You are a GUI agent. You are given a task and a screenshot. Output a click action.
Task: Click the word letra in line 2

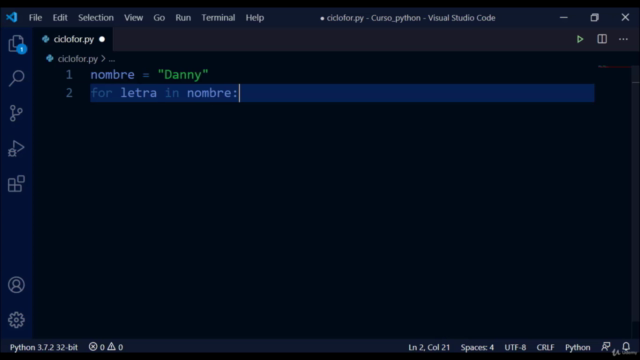138,93
